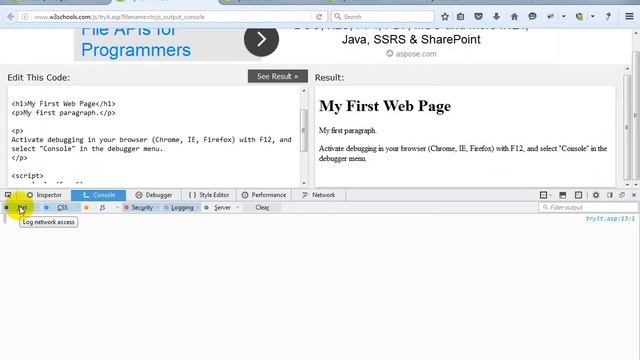Open the aspose.com ad link

[411, 54]
